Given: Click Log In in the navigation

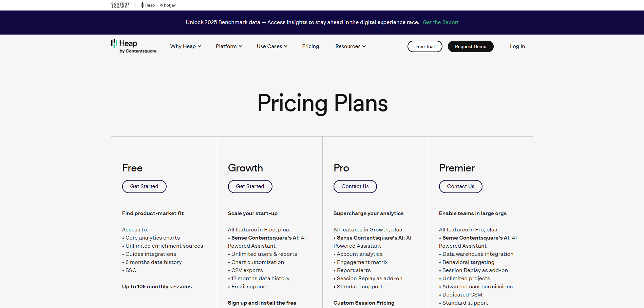Looking at the screenshot, I should [x=517, y=46].
